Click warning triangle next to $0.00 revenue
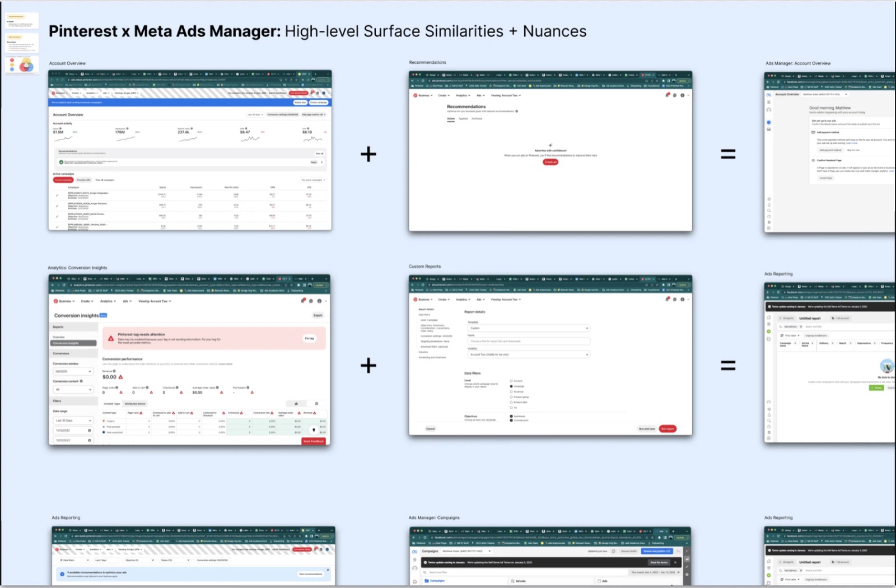The width and height of the screenshot is (896, 588). pos(120,377)
